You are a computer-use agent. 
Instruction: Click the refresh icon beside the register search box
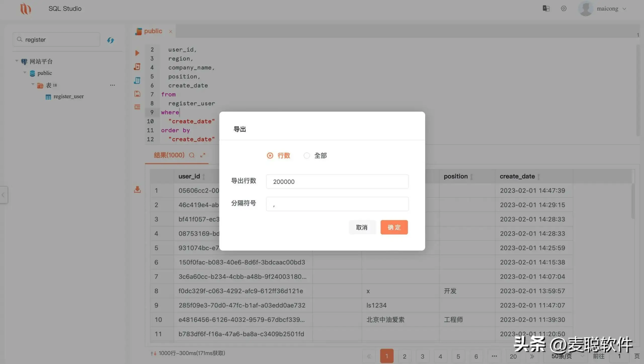pos(110,40)
